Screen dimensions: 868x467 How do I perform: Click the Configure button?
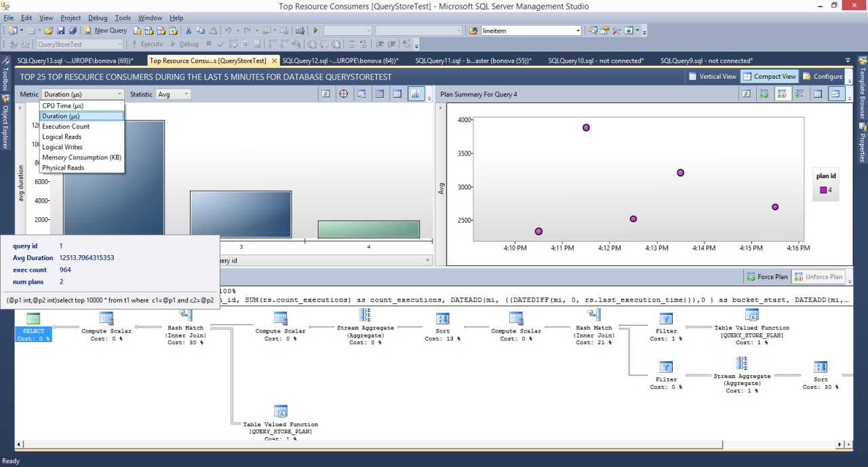(x=823, y=77)
